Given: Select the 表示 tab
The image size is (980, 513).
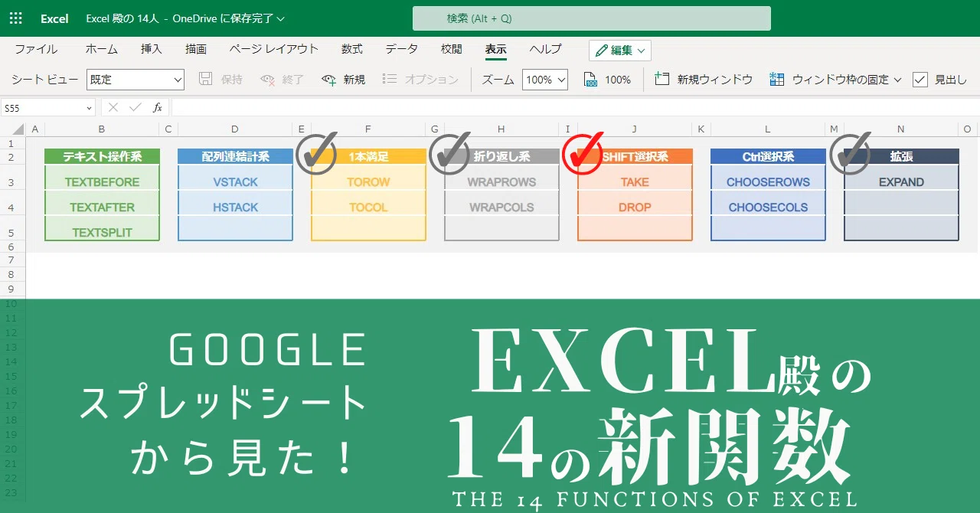Looking at the screenshot, I should click(495, 49).
